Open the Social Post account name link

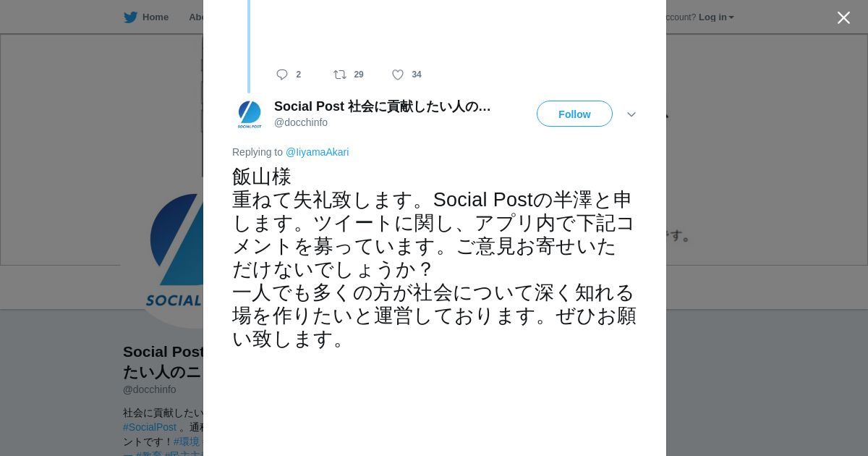click(382, 106)
